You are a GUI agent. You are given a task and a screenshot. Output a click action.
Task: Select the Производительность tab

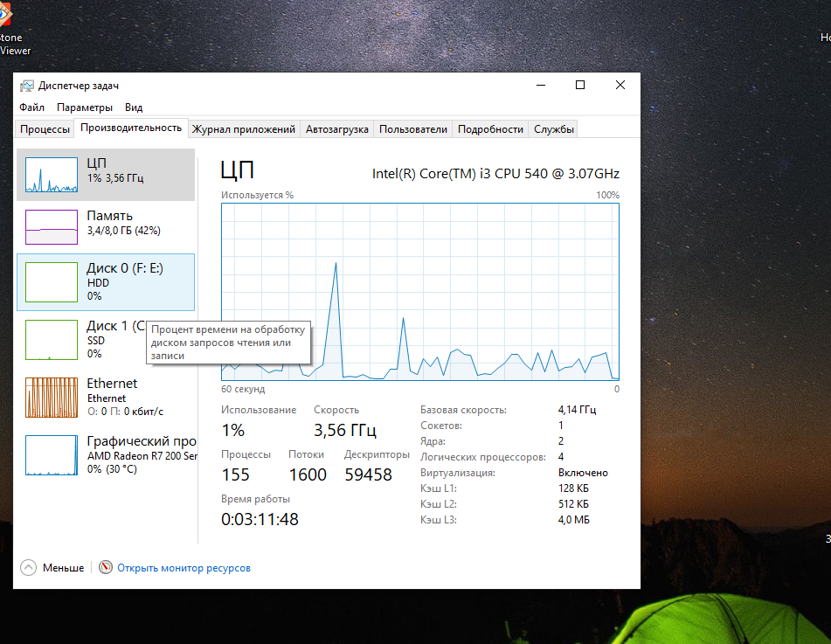point(131,128)
